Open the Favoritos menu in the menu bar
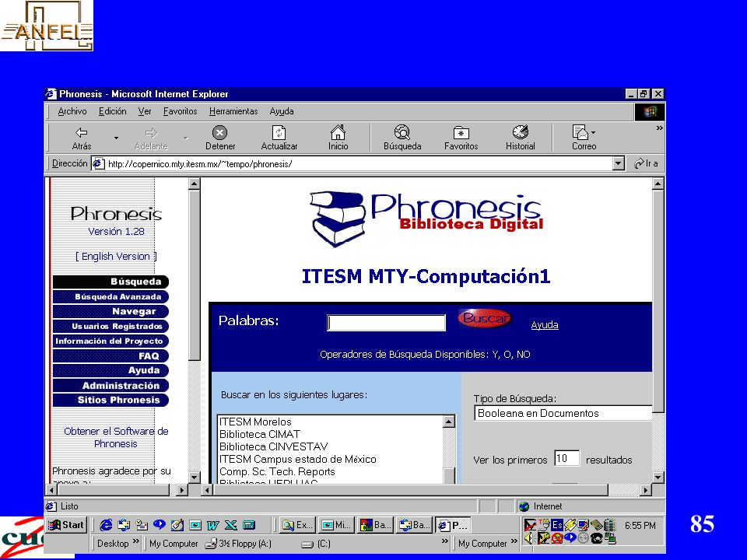The image size is (747, 560). (x=180, y=111)
